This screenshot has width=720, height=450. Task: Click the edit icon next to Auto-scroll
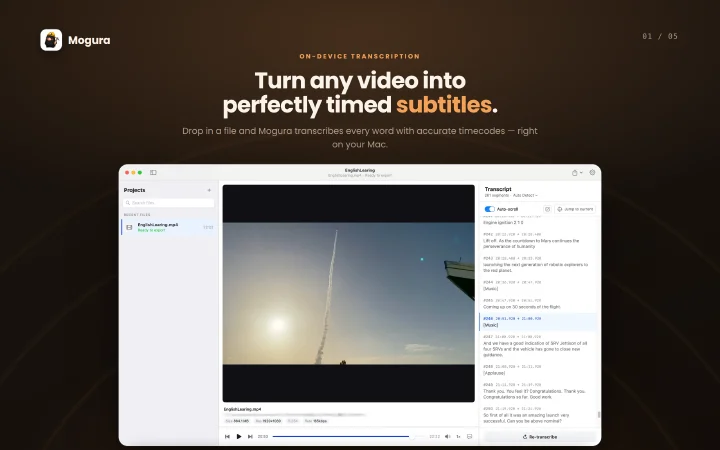point(547,209)
